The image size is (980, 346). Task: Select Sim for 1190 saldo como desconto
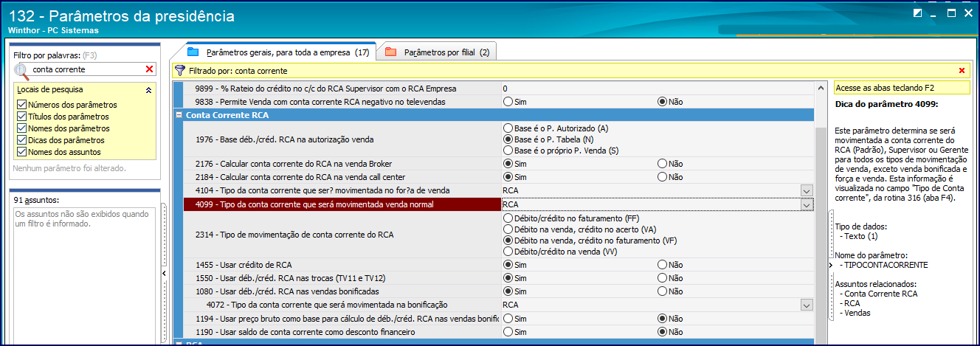click(508, 332)
